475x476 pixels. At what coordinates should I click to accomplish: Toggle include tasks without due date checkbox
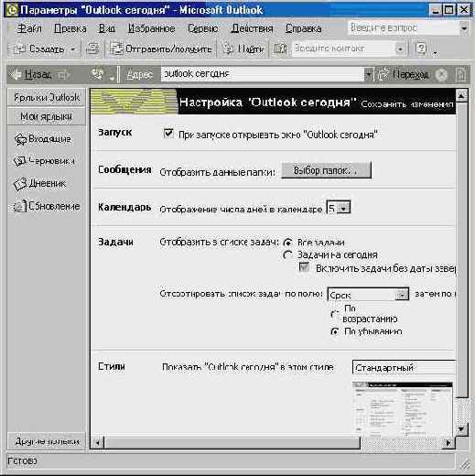click(304, 267)
